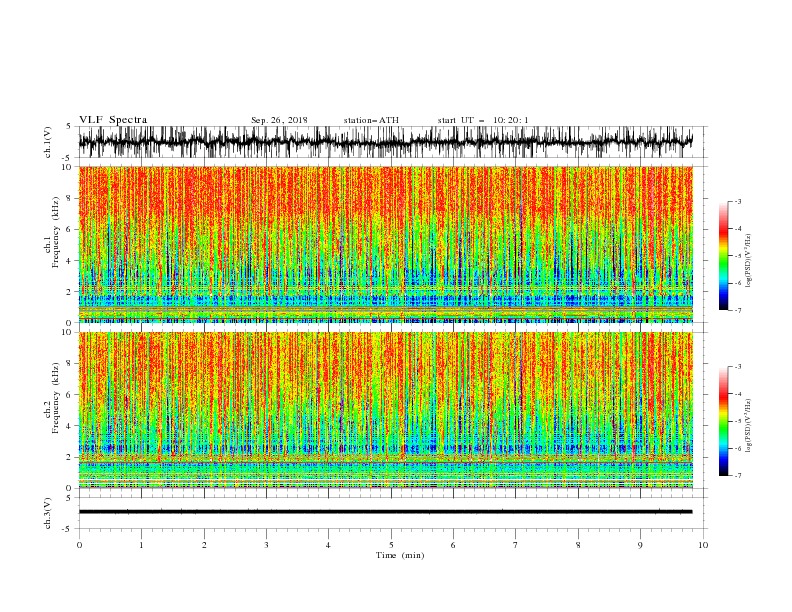Click time axis tick label "5"
The image size is (792, 612).
click(x=391, y=545)
